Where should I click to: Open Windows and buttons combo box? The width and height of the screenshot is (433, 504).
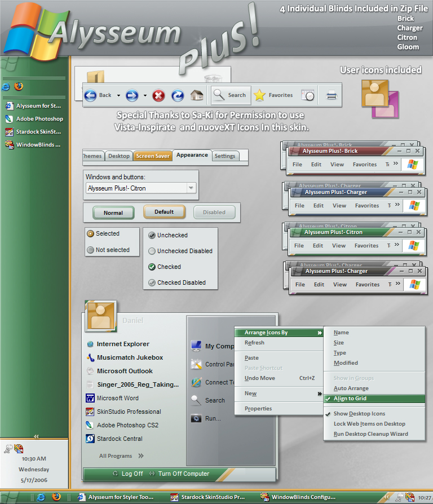click(x=141, y=188)
